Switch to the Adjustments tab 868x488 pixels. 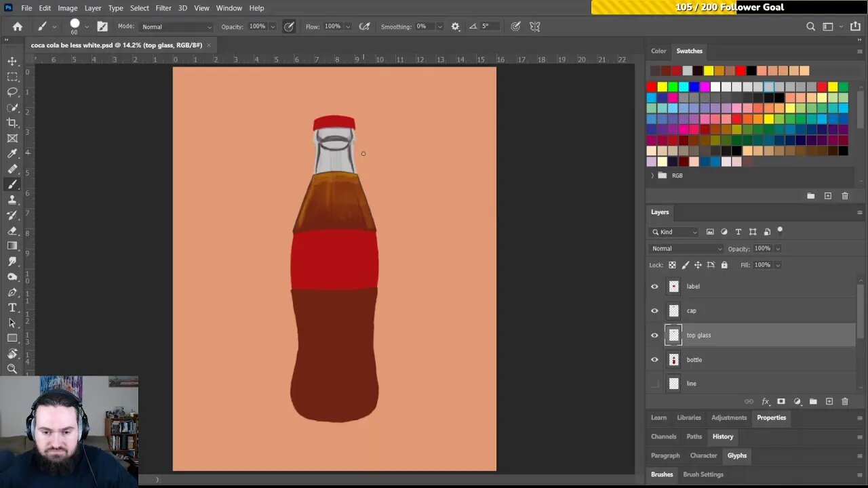point(729,418)
